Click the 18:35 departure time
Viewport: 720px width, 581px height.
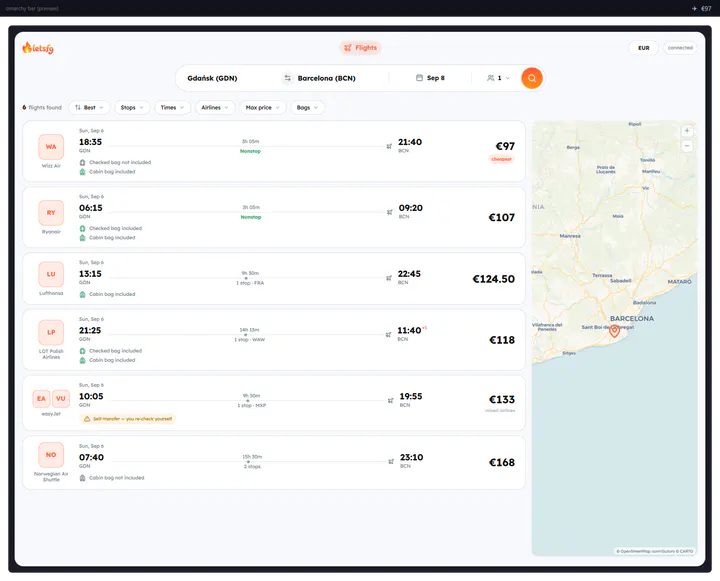coord(90,142)
